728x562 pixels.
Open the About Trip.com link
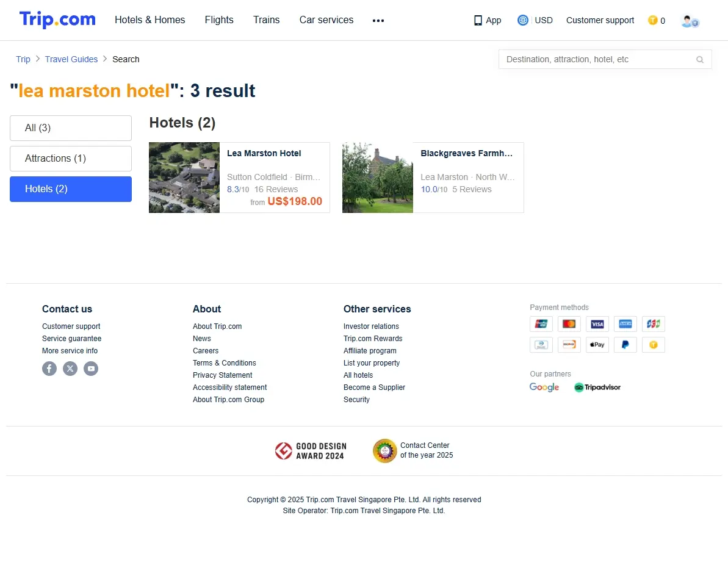click(x=217, y=326)
